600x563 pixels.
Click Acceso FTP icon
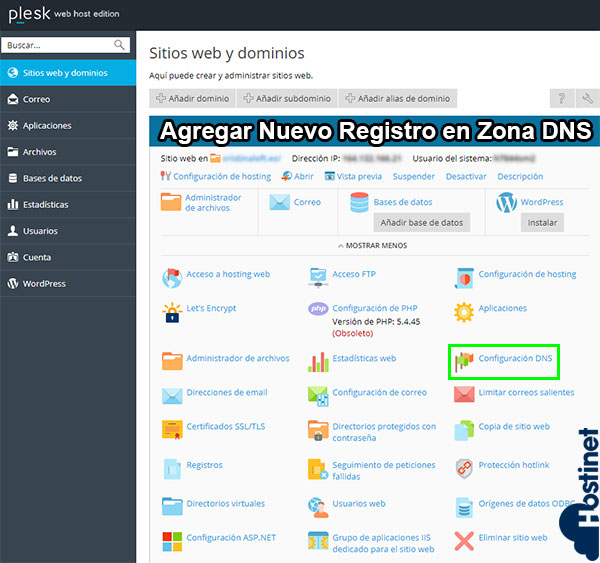pos(318,278)
